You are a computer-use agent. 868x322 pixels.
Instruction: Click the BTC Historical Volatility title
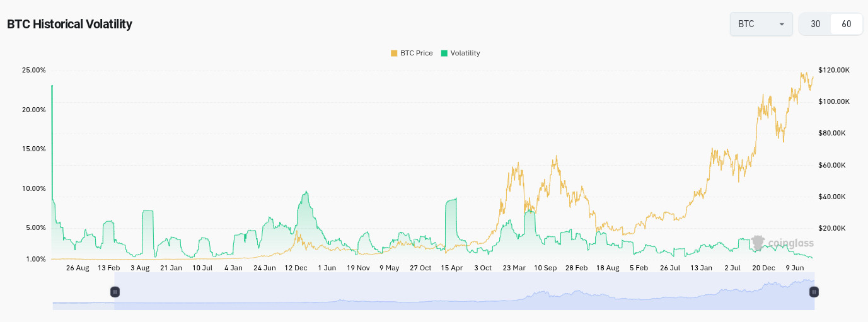(69, 25)
